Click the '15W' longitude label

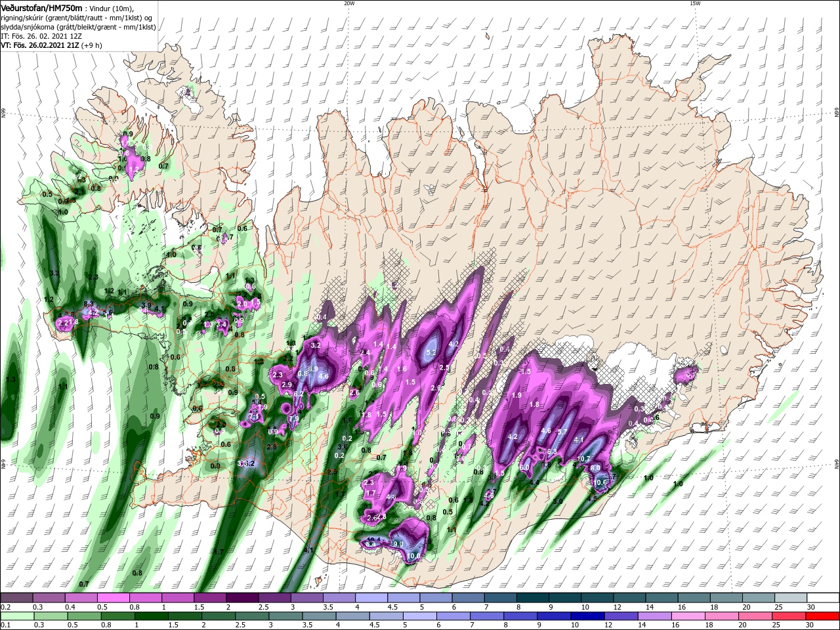[695, 3]
